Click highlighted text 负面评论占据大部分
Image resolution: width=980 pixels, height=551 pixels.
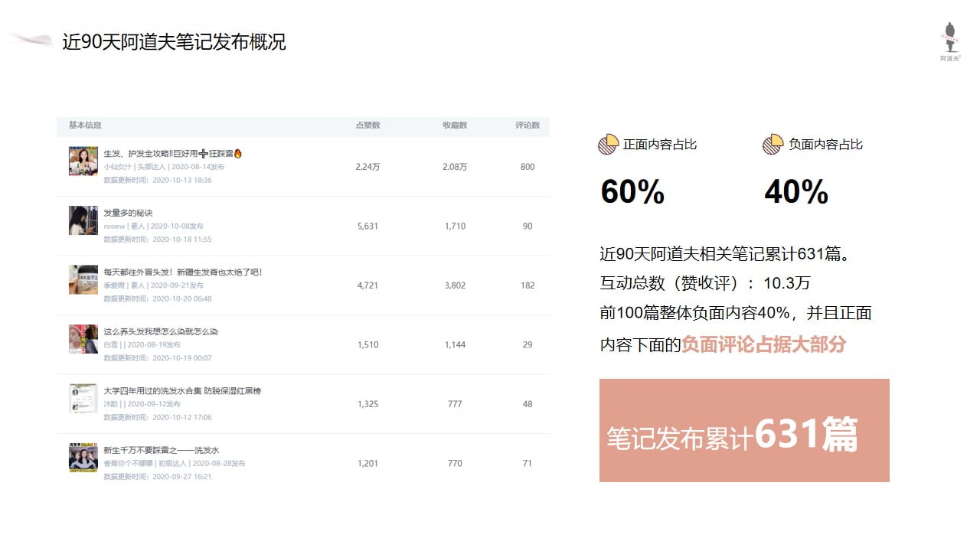coord(763,344)
